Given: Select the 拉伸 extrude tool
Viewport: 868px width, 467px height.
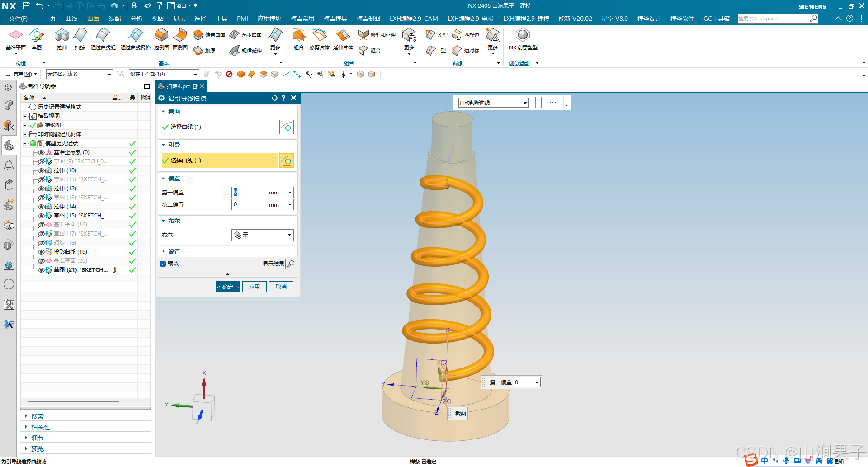Looking at the screenshot, I should click(62, 39).
